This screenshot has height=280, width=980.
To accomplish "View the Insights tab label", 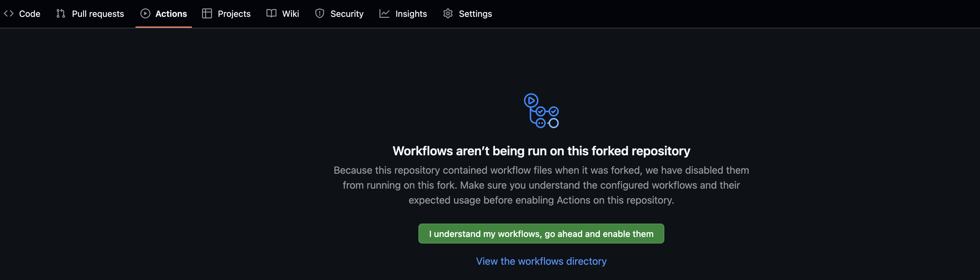I will coord(411,14).
